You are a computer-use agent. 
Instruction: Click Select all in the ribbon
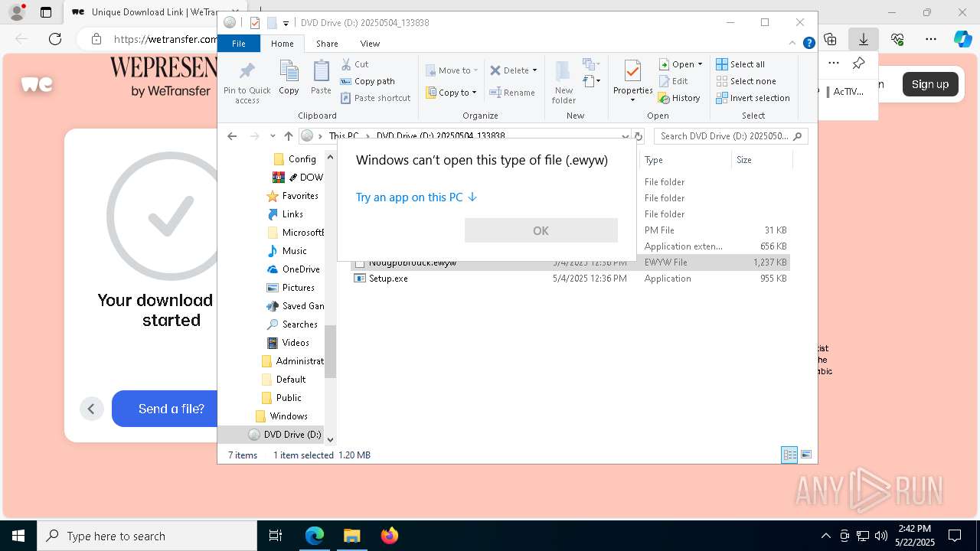[x=740, y=64]
